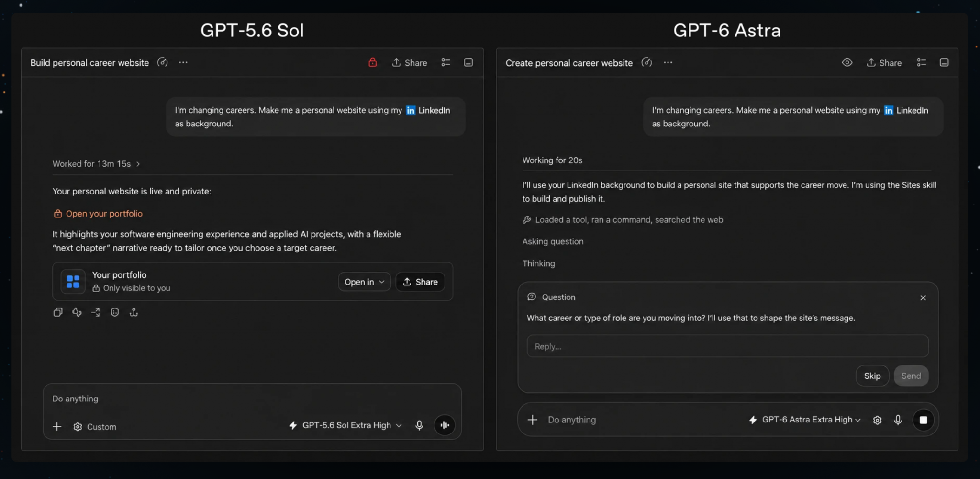
Task: Click the microphone icon in the Sol composer
Action: pos(419,425)
